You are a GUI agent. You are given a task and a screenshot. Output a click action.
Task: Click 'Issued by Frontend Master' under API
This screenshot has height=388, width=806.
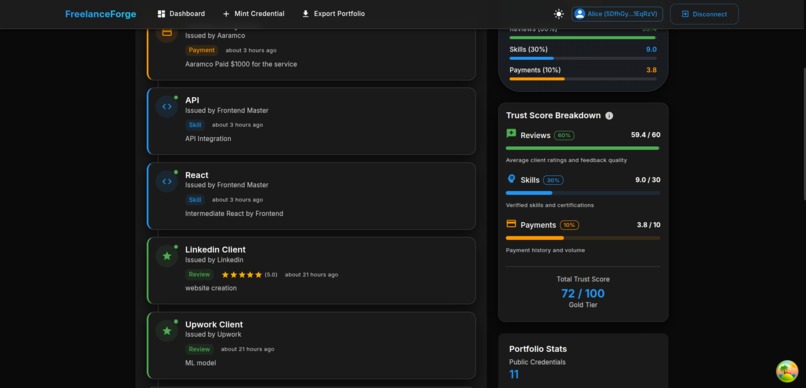[x=227, y=110]
